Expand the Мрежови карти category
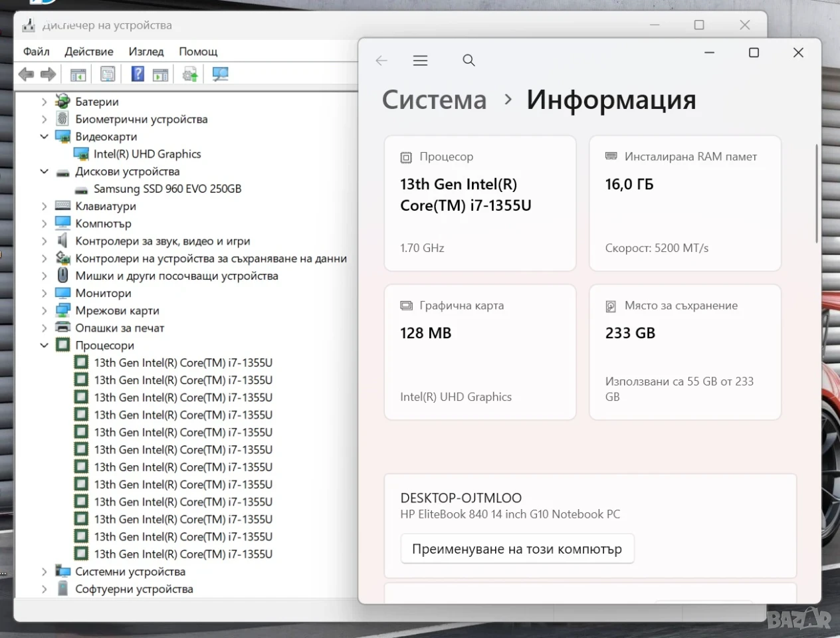The height and width of the screenshot is (638, 840). 44,310
